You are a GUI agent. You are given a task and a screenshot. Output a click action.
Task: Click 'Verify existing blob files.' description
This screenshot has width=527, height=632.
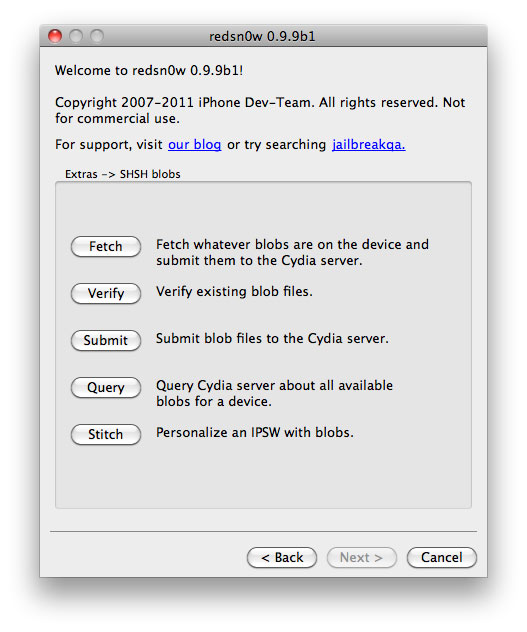(x=234, y=291)
